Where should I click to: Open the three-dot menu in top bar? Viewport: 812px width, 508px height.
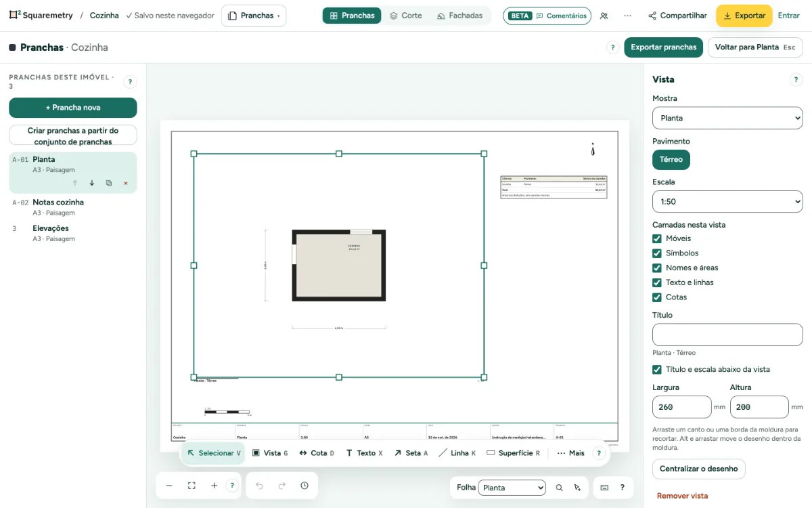click(627, 16)
